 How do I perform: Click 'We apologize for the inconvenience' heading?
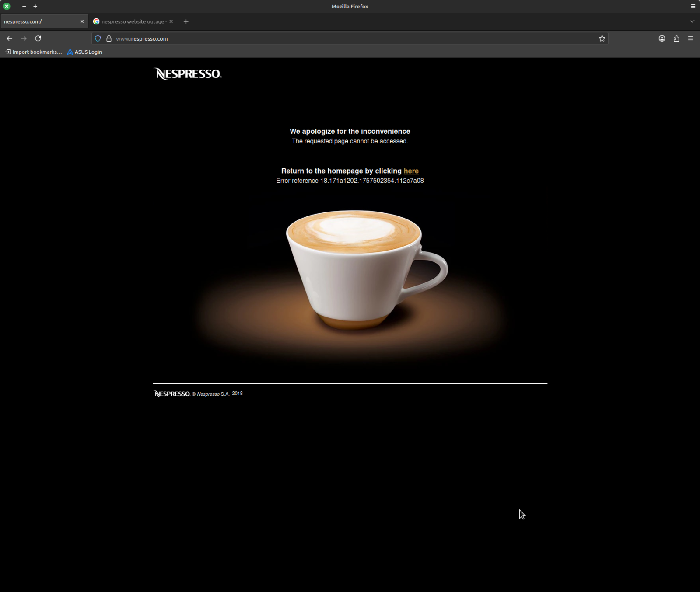coord(350,131)
